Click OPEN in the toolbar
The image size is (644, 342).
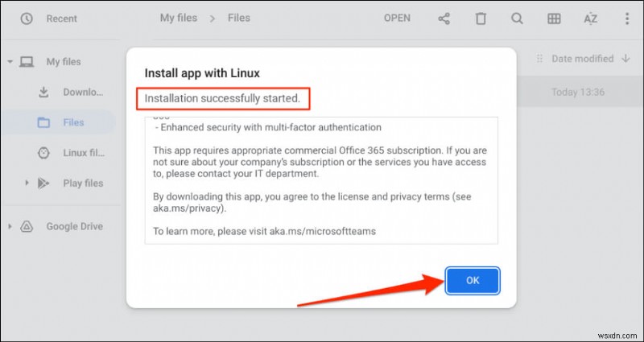tap(397, 19)
